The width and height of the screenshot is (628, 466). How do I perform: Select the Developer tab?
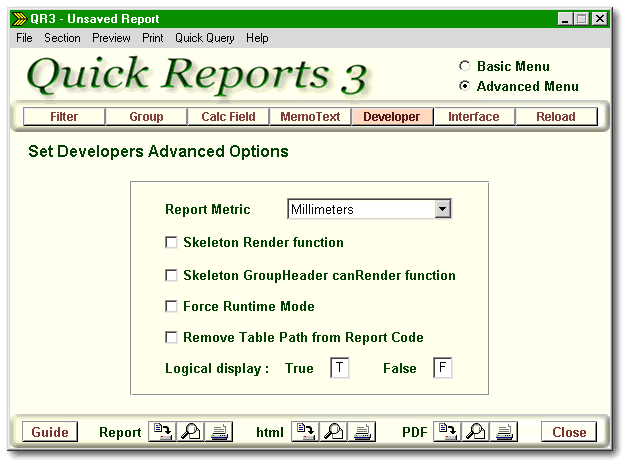[x=392, y=116]
